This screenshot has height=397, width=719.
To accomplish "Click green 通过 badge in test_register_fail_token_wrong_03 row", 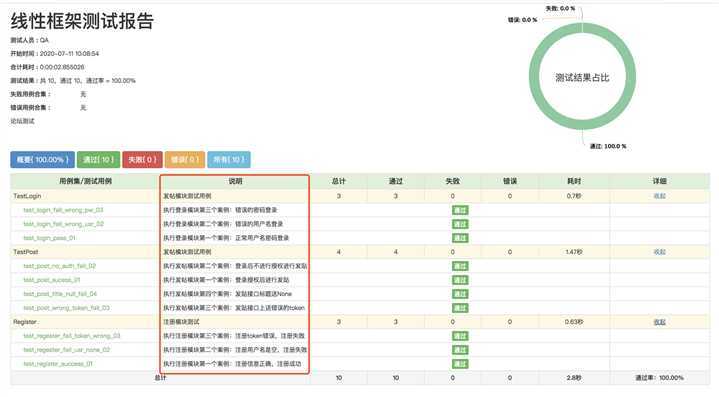I will coord(460,336).
